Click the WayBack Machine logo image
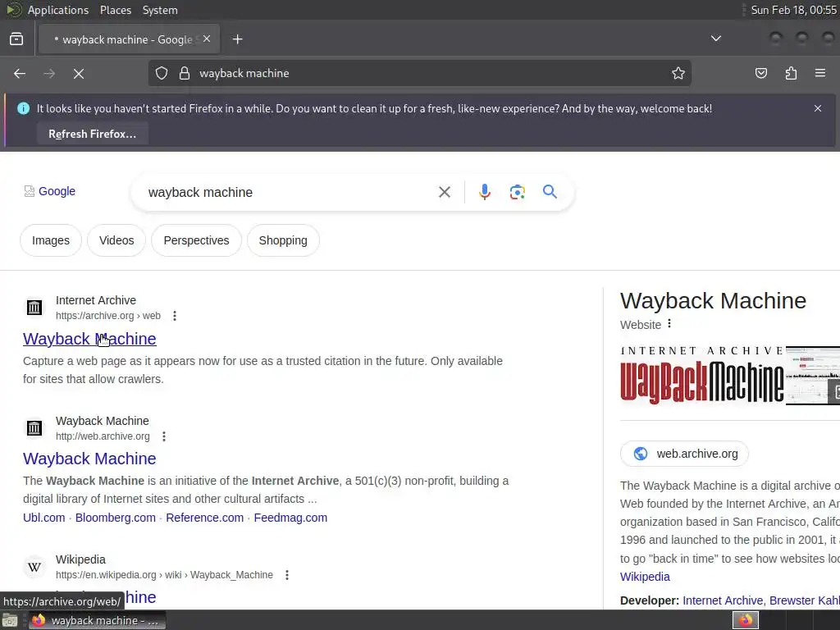The width and height of the screenshot is (840, 630). click(x=702, y=375)
